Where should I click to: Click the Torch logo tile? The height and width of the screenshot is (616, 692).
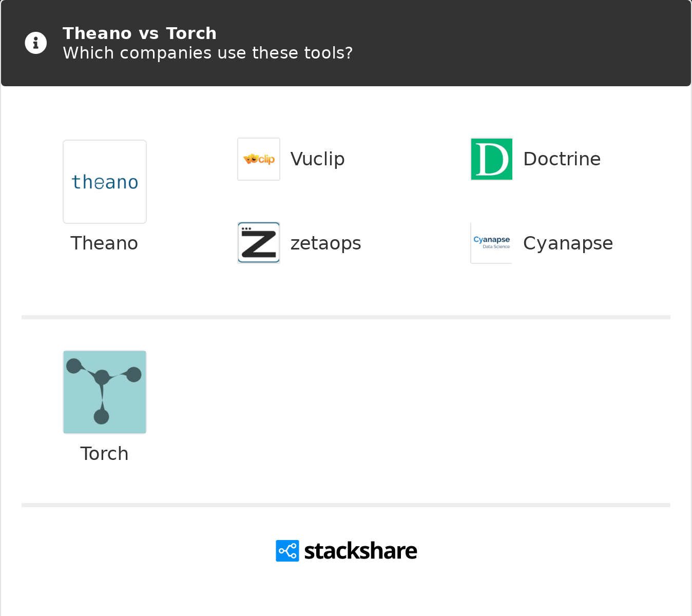[x=105, y=392]
